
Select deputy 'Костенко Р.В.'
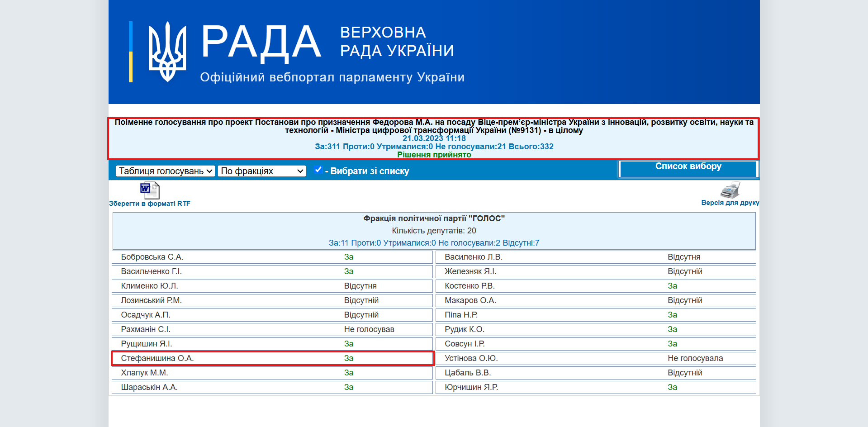(x=470, y=286)
